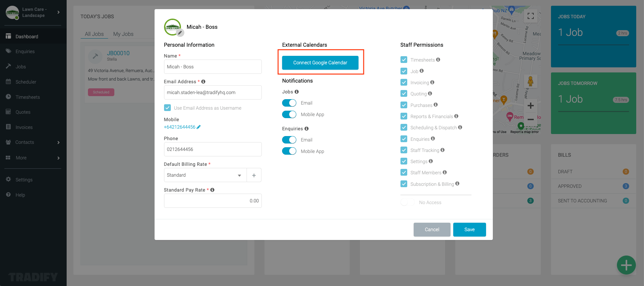Save the staff member changes

coord(469,229)
